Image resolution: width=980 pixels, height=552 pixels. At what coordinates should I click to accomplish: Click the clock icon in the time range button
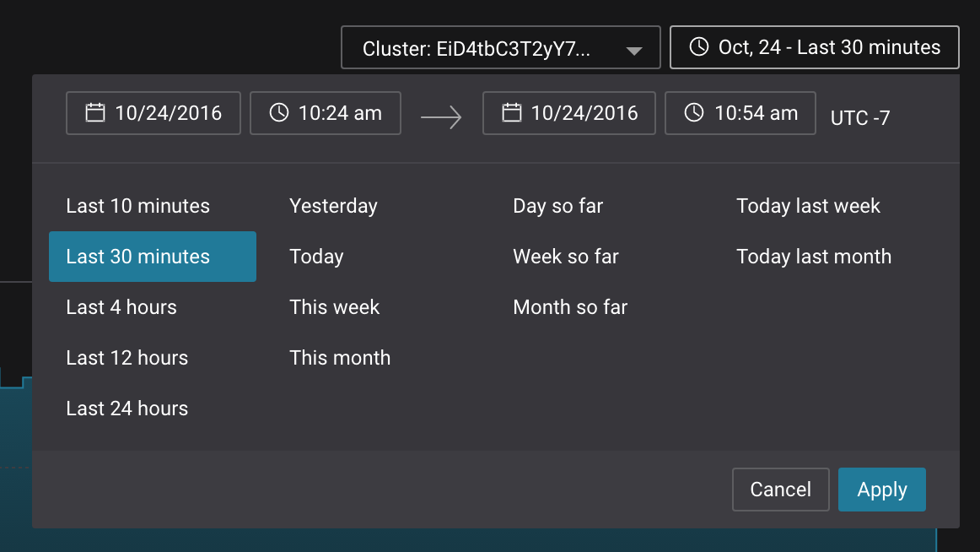(x=699, y=47)
